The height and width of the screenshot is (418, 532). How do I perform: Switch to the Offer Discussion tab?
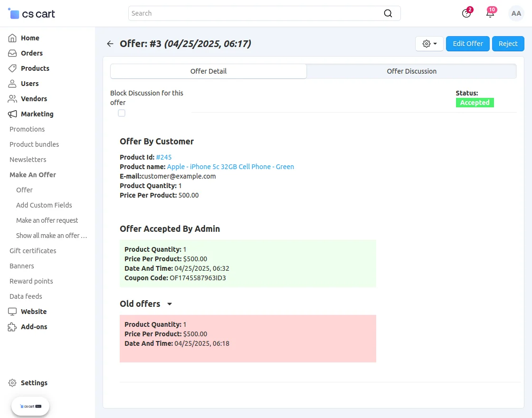(x=411, y=71)
